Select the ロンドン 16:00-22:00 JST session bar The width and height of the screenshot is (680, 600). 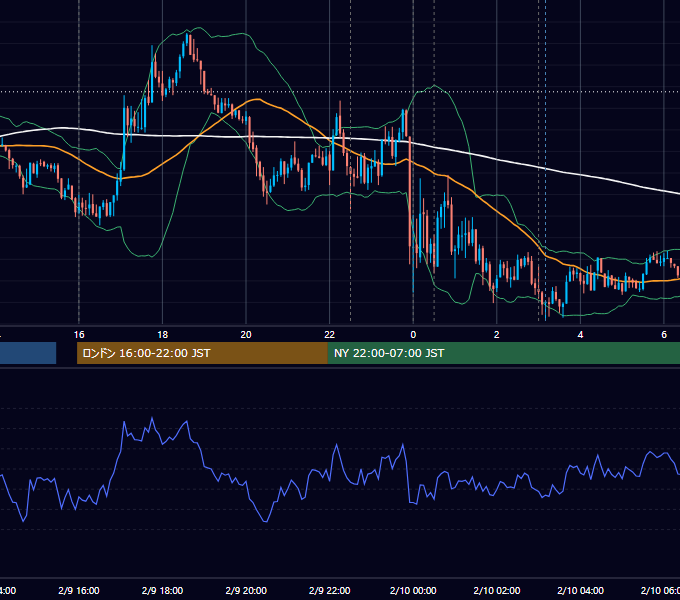click(x=202, y=353)
